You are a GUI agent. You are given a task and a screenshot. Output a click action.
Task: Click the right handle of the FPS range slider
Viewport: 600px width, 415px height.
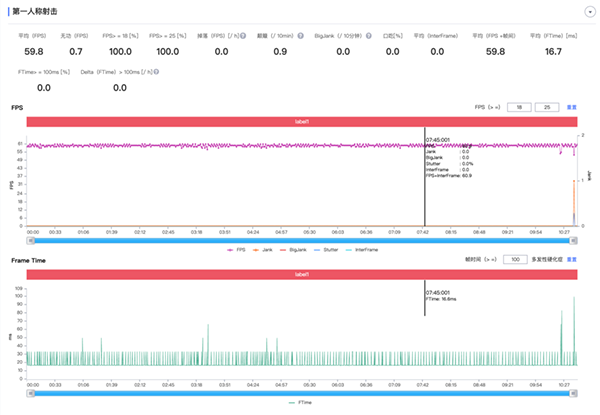578,240
